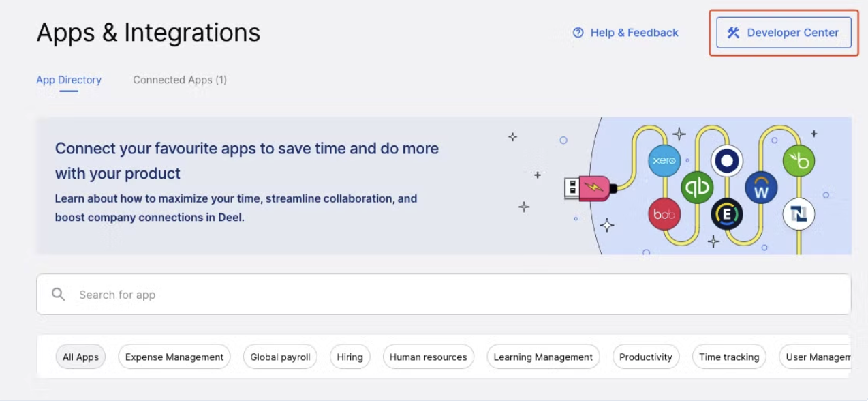Filter by Global payroll

pos(280,357)
